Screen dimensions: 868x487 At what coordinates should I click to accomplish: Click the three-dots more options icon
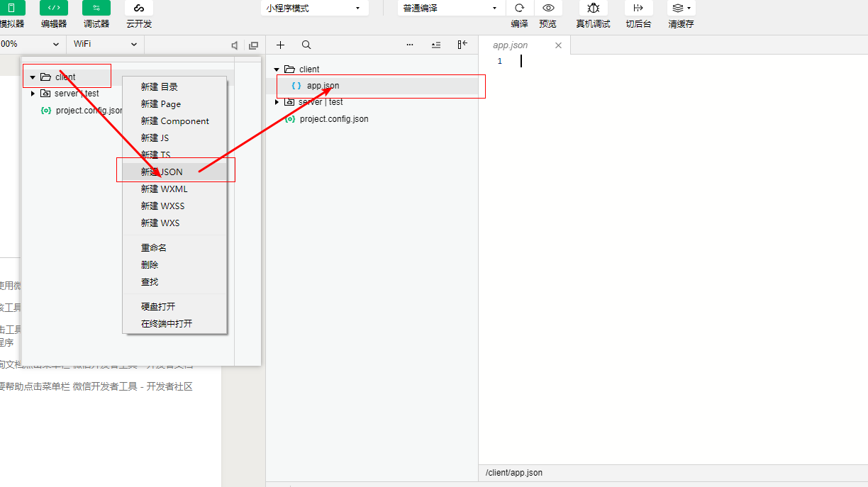[x=410, y=45]
